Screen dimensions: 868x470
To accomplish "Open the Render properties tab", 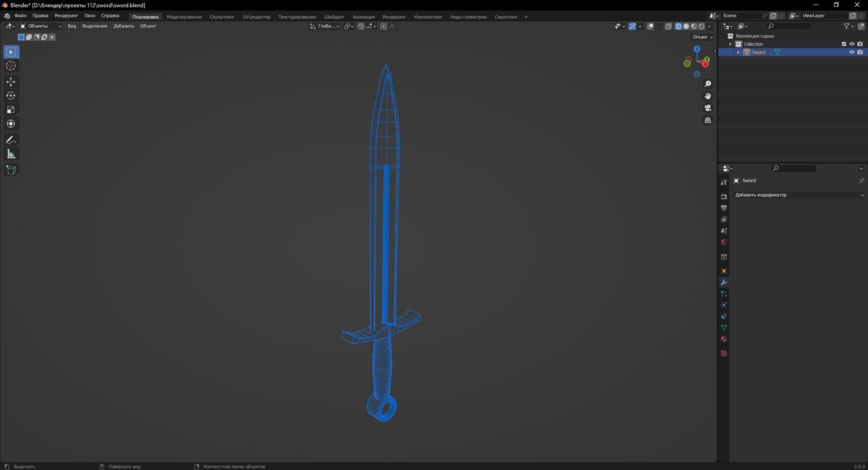I will [x=724, y=197].
